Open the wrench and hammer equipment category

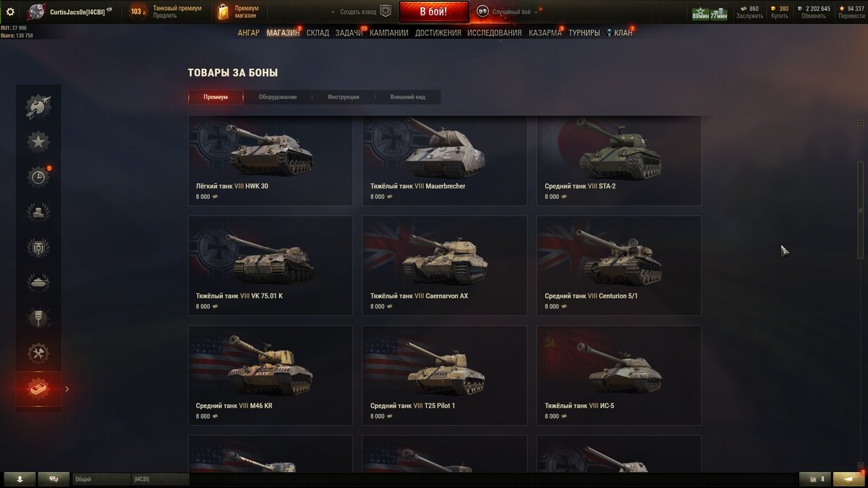point(38,354)
